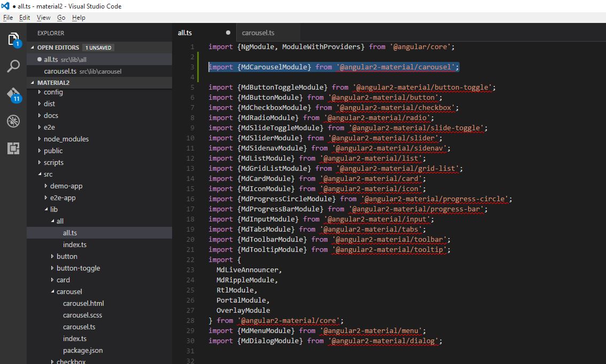Collapse the carousel folder
The width and height of the screenshot is (606, 364).
[x=68, y=291]
